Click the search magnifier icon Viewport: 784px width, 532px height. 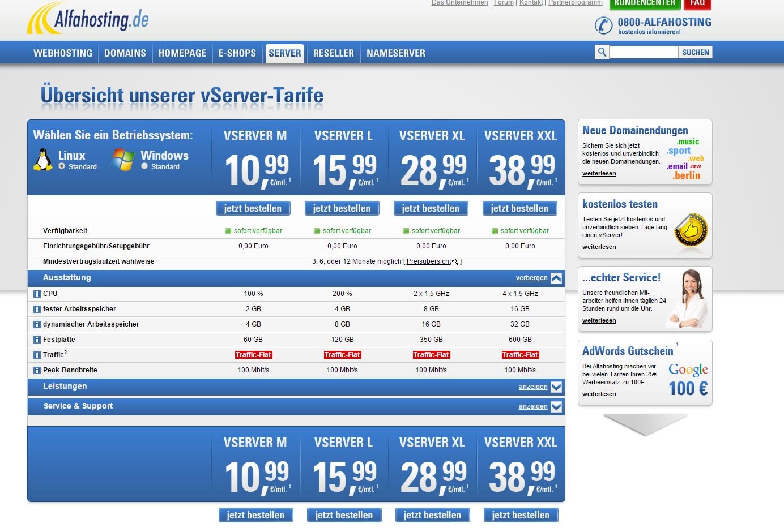pos(602,52)
